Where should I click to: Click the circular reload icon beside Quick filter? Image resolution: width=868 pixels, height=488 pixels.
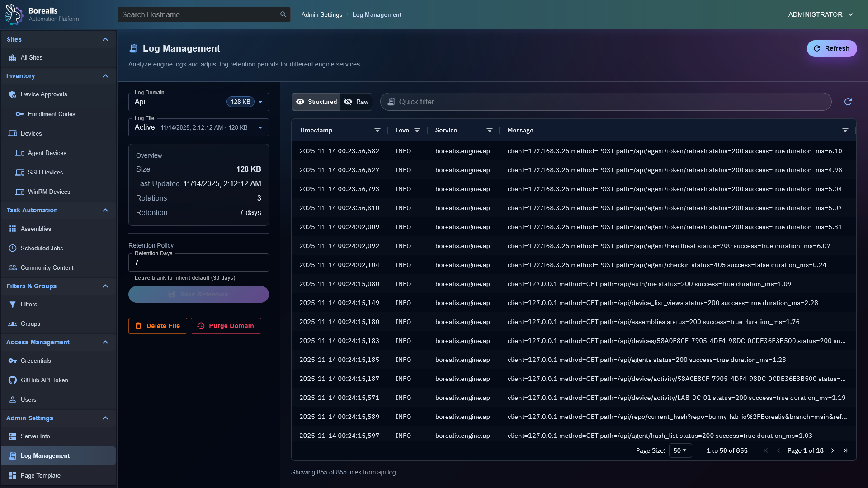point(848,102)
